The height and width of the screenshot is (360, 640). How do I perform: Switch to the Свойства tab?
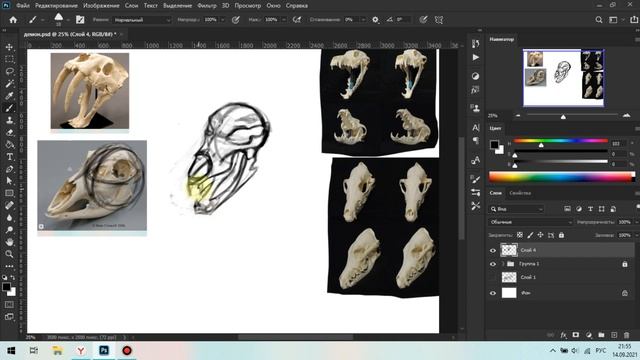click(x=520, y=193)
